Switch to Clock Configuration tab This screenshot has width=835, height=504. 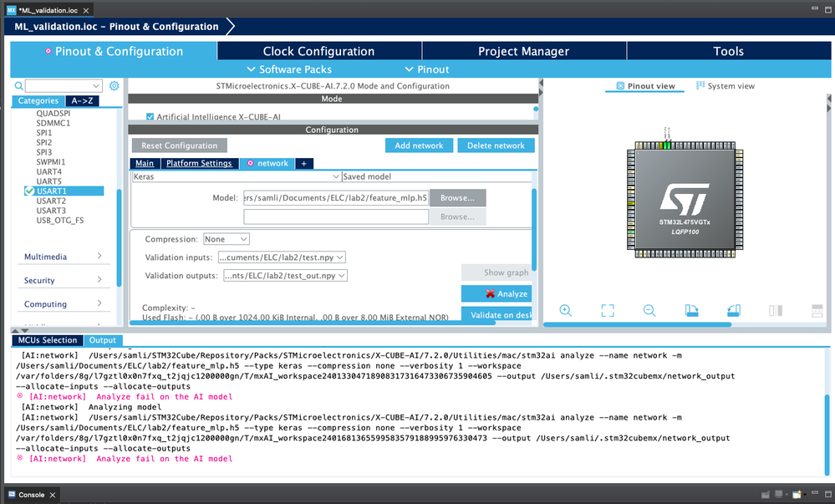tap(319, 51)
